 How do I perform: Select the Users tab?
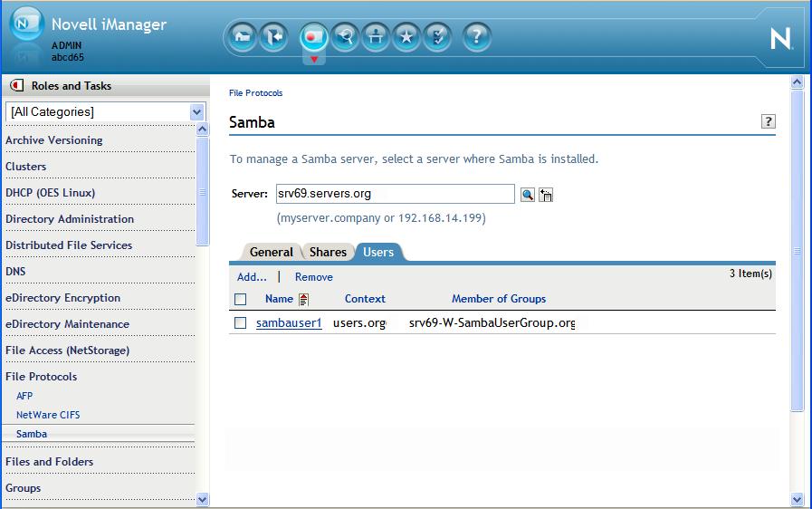point(378,252)
